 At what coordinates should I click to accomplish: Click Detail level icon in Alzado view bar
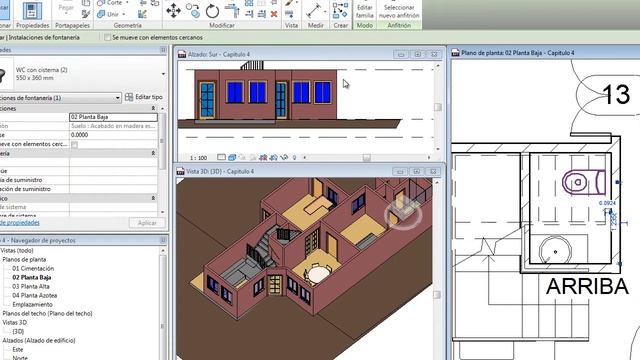pyautogui.click(x=221, y=157)
